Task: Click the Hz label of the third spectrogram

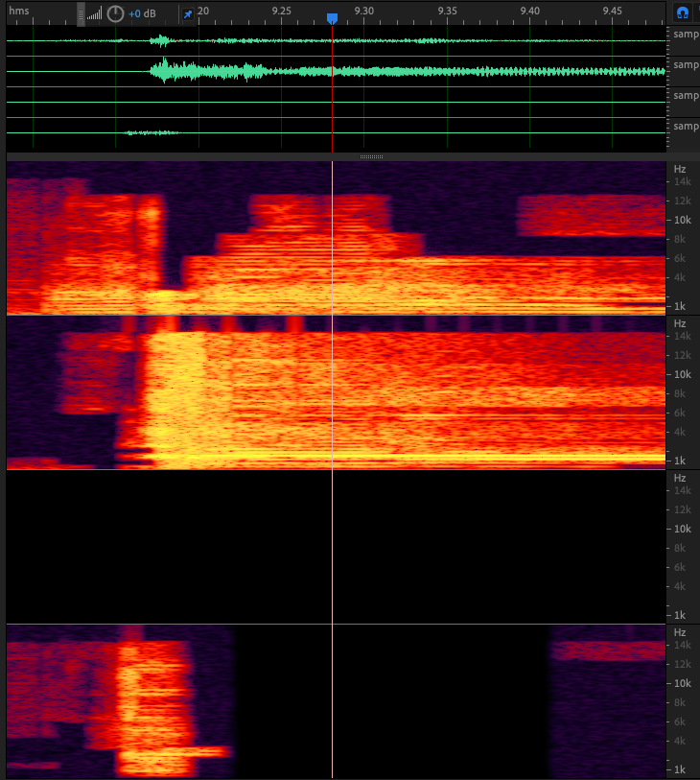Action: 680,478
